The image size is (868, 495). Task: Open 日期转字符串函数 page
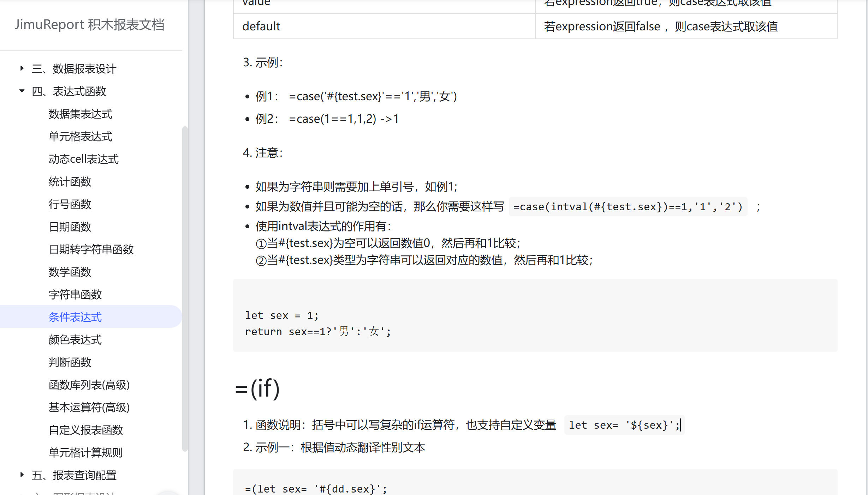click(x=91, y=249)
